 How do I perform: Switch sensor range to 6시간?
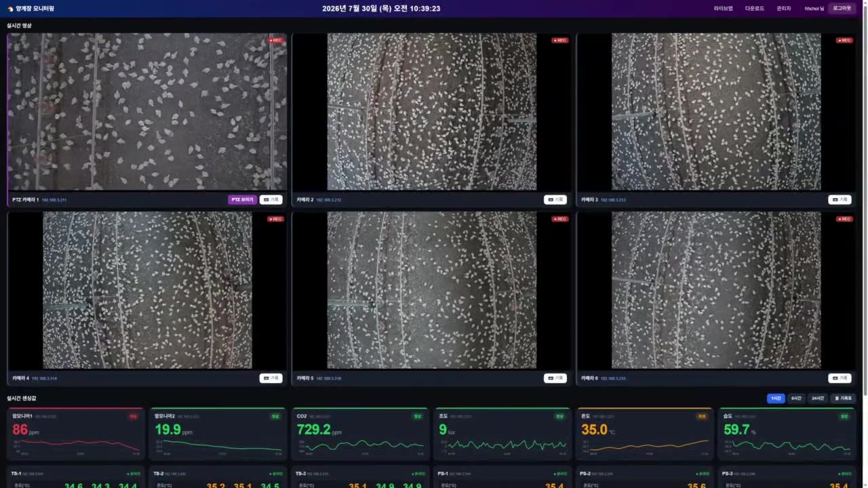(796, 399)
